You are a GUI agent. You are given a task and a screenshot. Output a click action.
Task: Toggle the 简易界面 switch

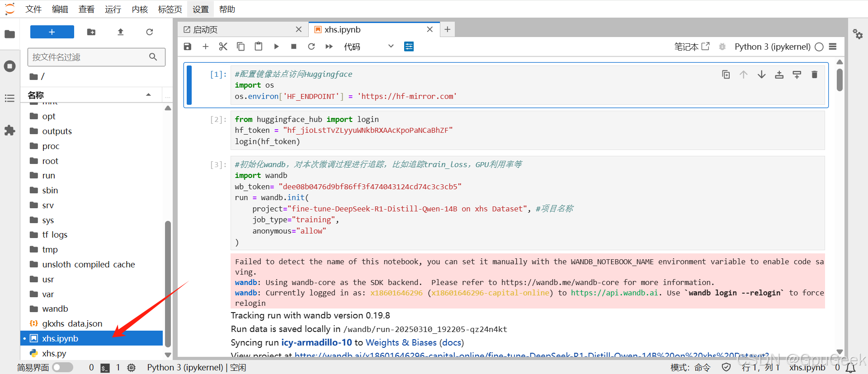(x=62, y=367)
